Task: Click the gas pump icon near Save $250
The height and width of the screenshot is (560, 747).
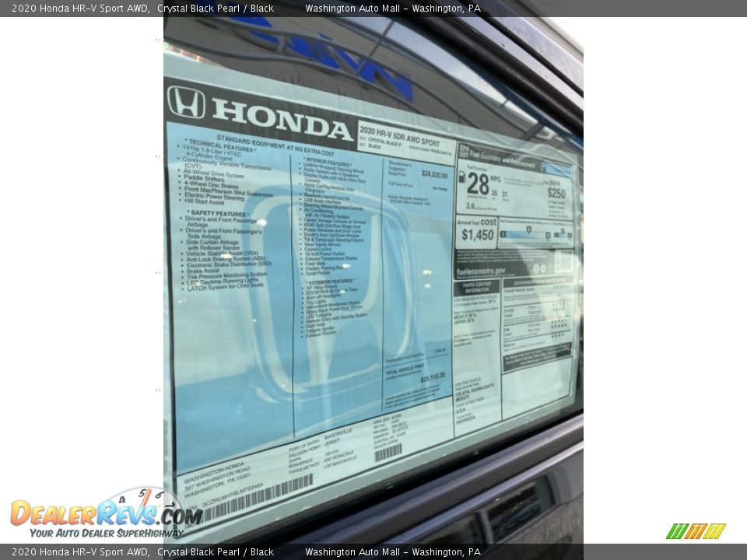Action: click(x=461, y=177)
